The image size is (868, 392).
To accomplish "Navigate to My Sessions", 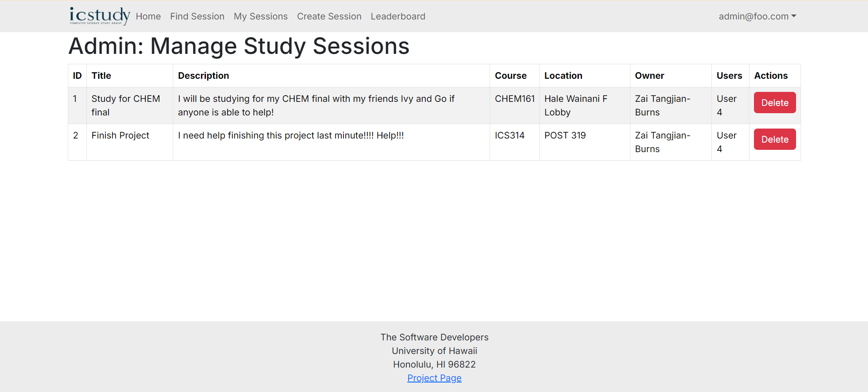I will coord(260,16).
